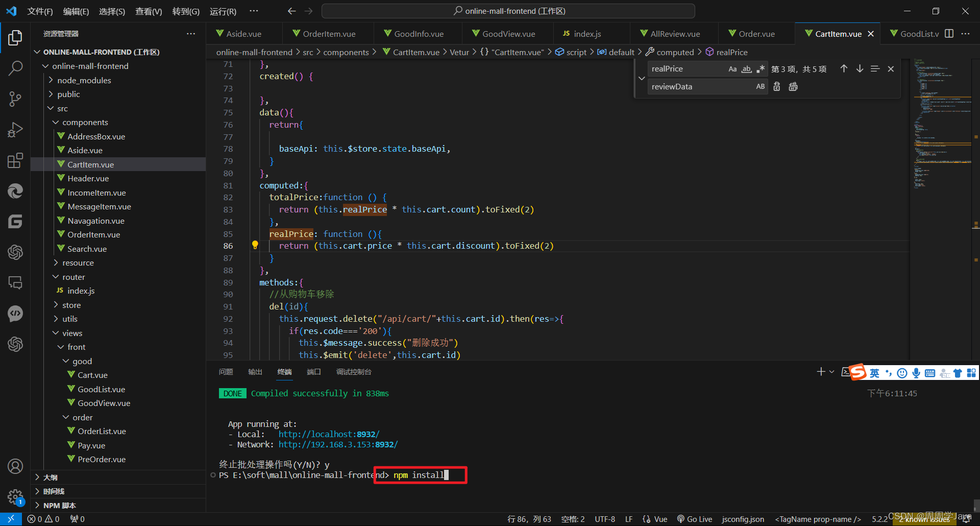This screenshot has height=526, width=980.
Task: Open the remote window indicator in status bar
Action: 11,519
